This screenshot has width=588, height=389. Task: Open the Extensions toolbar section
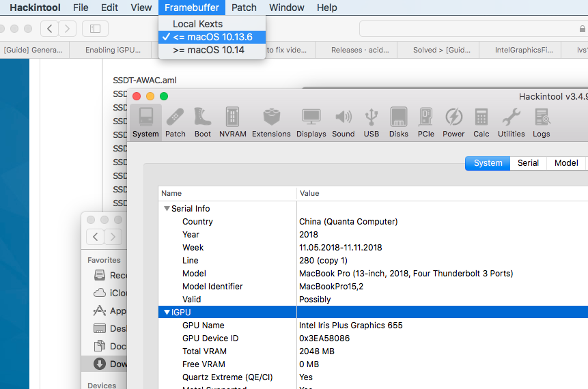[271, 123]
